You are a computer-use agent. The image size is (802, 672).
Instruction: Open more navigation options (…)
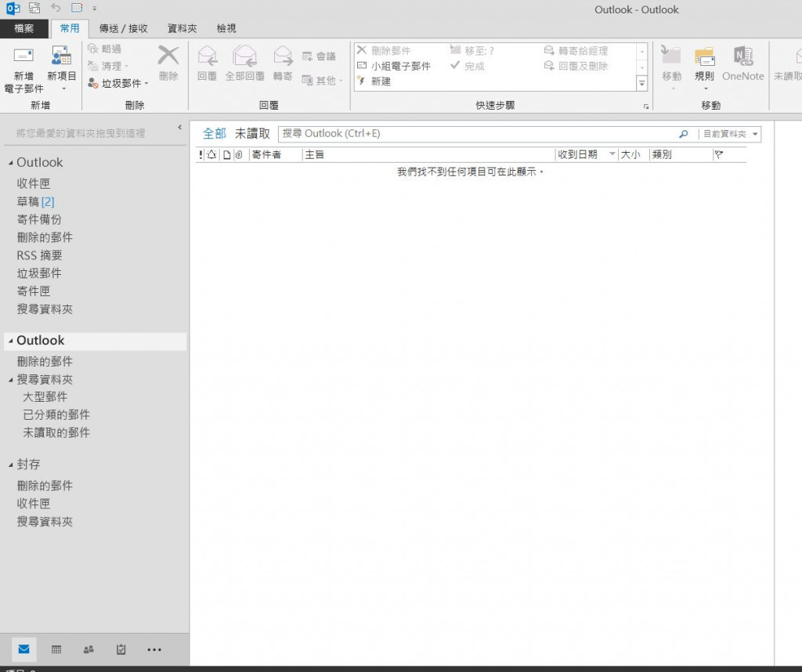coord(154,649)
